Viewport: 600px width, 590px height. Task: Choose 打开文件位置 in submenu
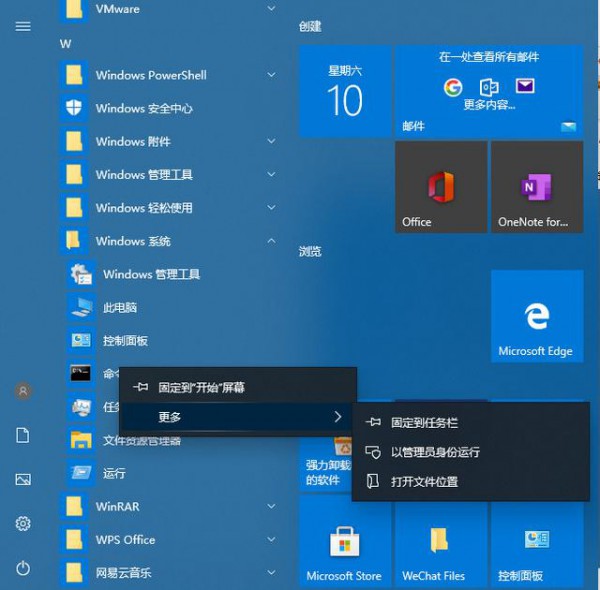coord(471,481)
